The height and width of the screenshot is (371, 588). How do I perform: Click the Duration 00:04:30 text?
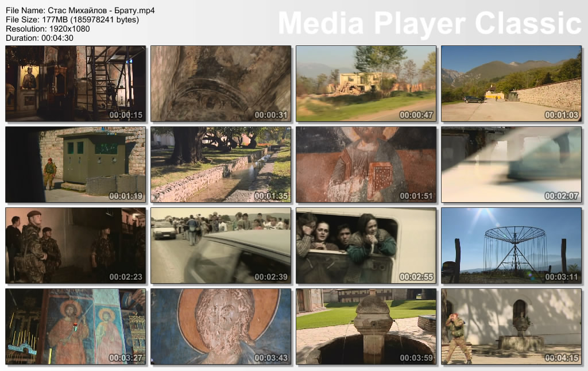click(40, 38)
